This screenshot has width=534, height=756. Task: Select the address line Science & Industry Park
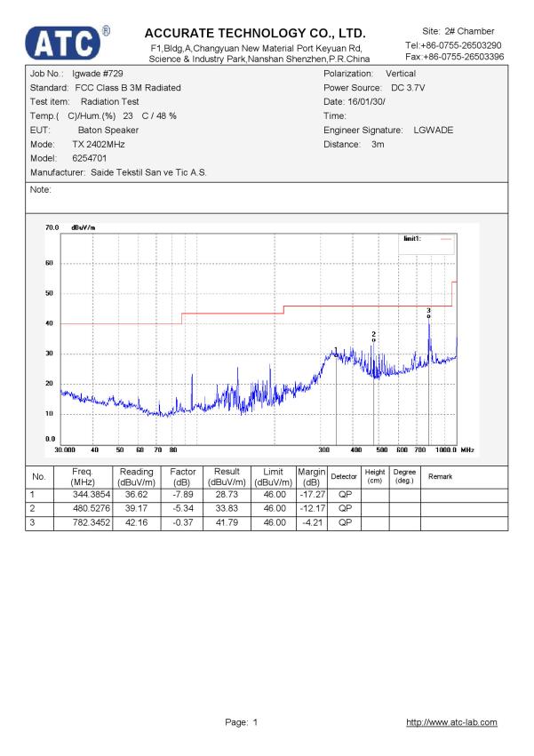(x=259, y=60)
